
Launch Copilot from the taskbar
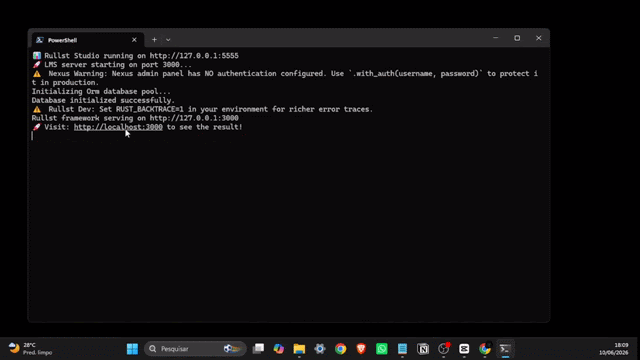pyautogui.click(x=279, y=349)
